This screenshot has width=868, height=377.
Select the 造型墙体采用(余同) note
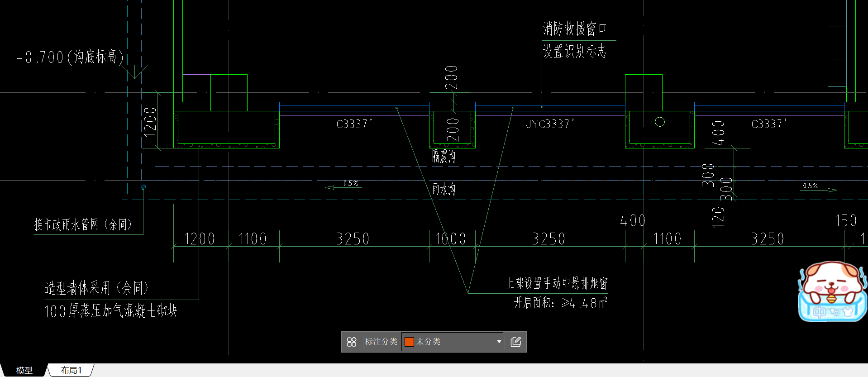point(96,288)
